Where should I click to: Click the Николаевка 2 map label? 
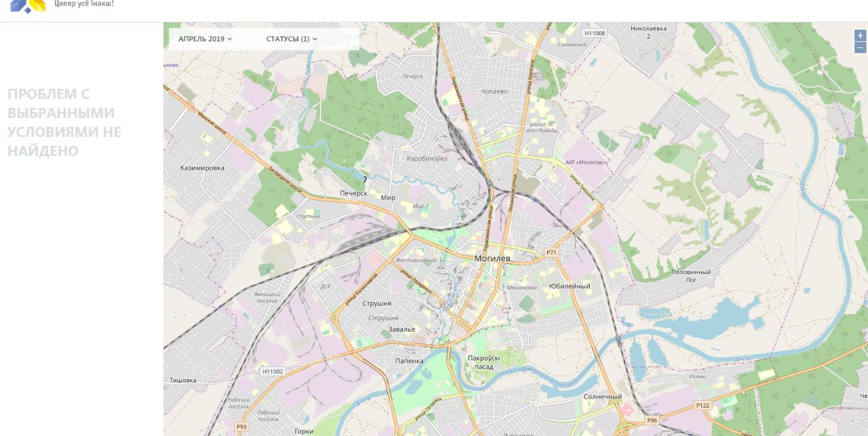click(x=648, y=32)
